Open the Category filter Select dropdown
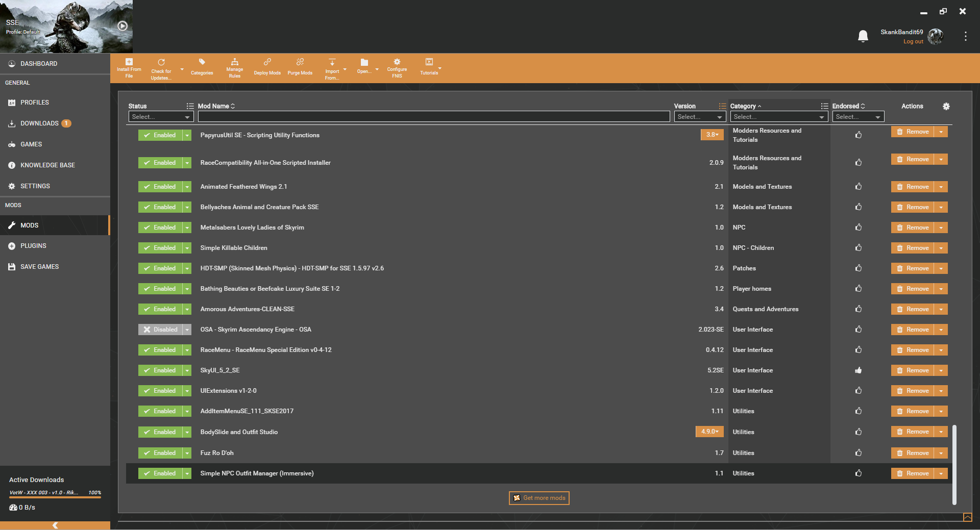The width and height of the screenshot is (980, 530). click(x=779, y=117)
